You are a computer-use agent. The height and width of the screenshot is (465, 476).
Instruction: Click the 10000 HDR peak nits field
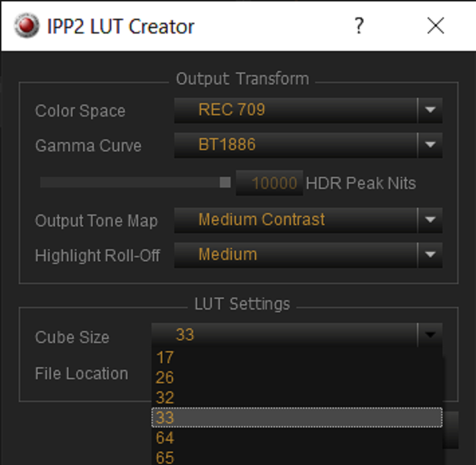pos(270,183)
